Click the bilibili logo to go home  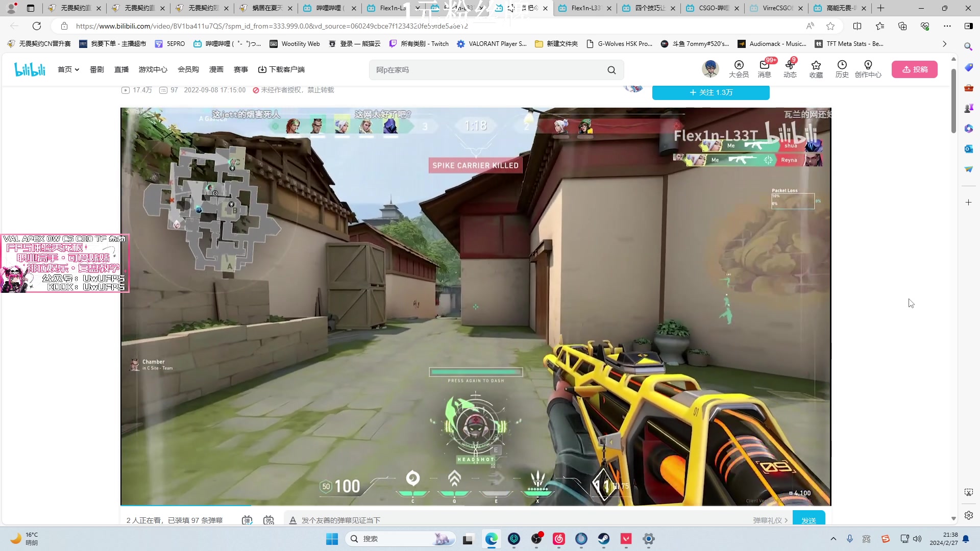(x=30, y=69)
